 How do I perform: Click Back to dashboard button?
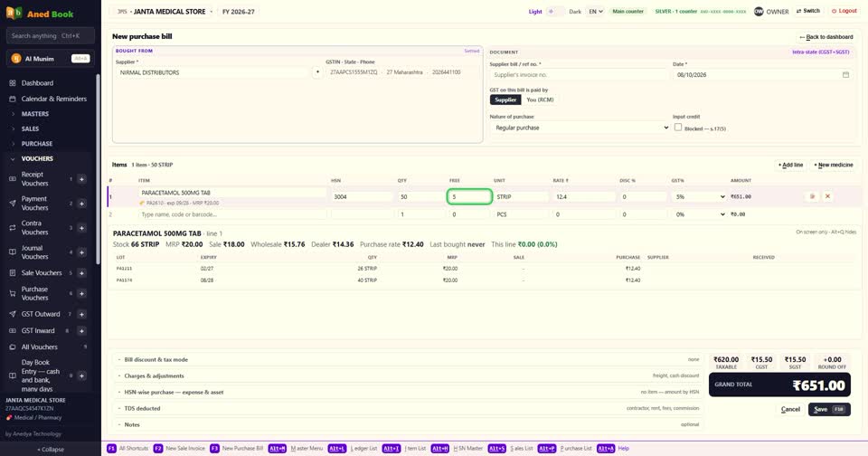(826, 37)
